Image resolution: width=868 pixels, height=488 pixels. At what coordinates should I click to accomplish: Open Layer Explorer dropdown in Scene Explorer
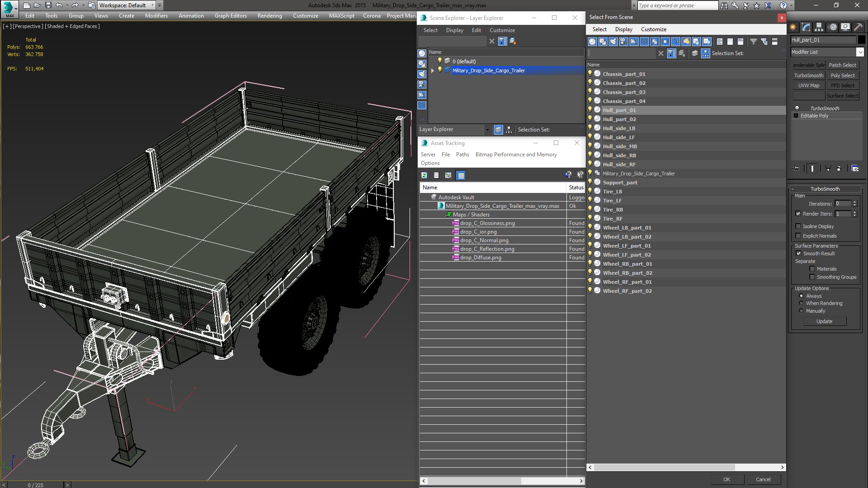tap(487, 130)
